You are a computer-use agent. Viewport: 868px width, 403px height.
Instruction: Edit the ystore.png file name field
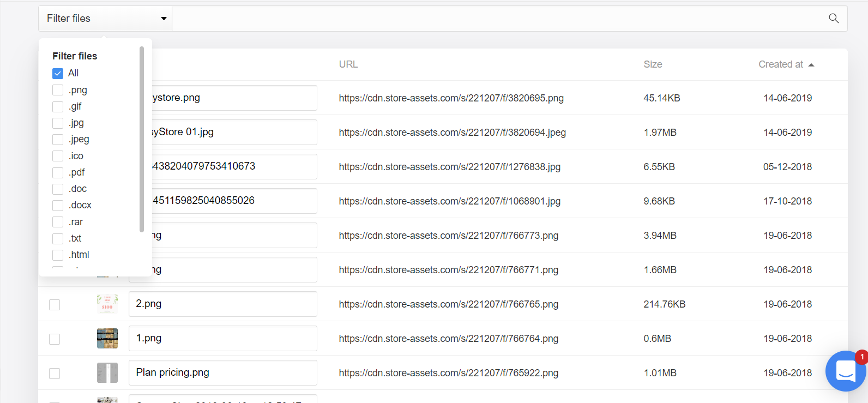(x=234, y=98)
